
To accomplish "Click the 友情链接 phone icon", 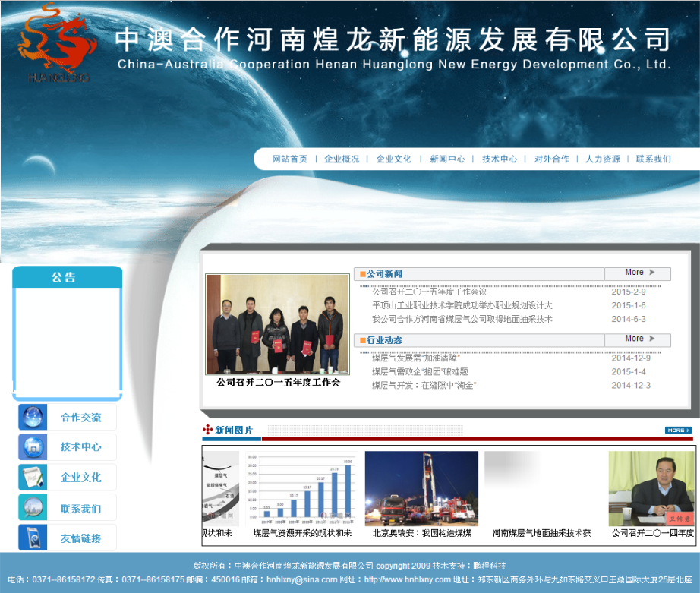I will tap(32, 538).
